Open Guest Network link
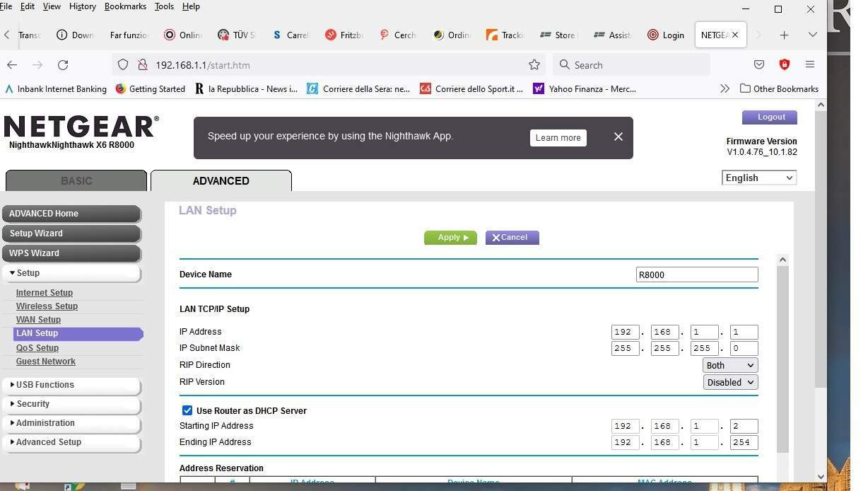Viewport: 868px width, 491px height. [x=46, y=362]
